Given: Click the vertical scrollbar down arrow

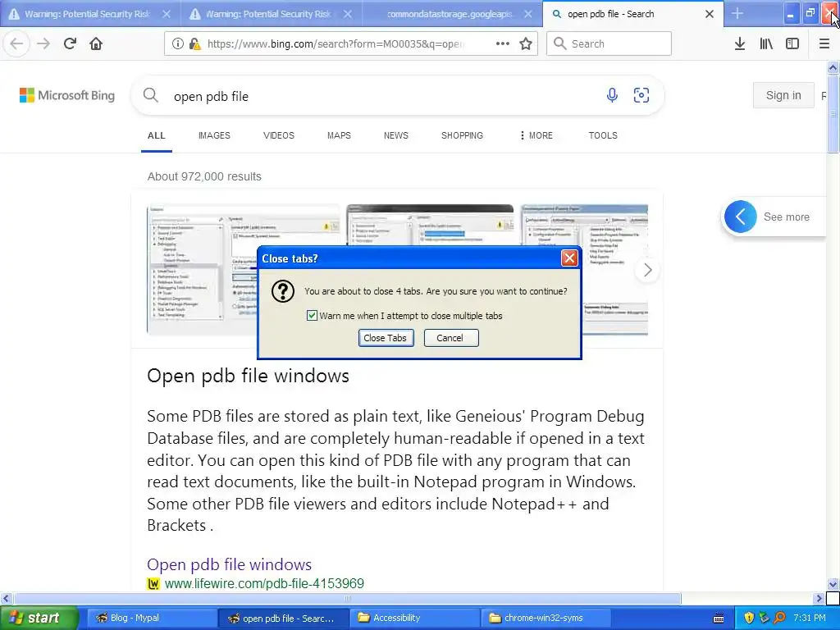Looking at the screenshot, I should pos(833,584).
